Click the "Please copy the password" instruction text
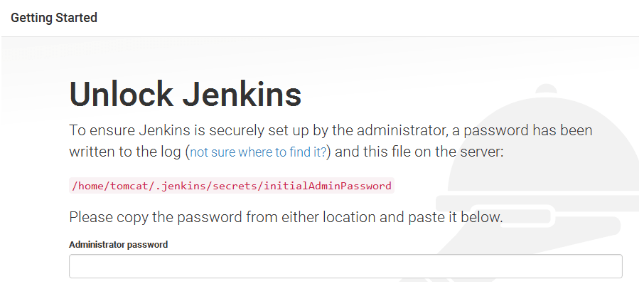This screenshot has width=644, height=289. tap(286, 217)
